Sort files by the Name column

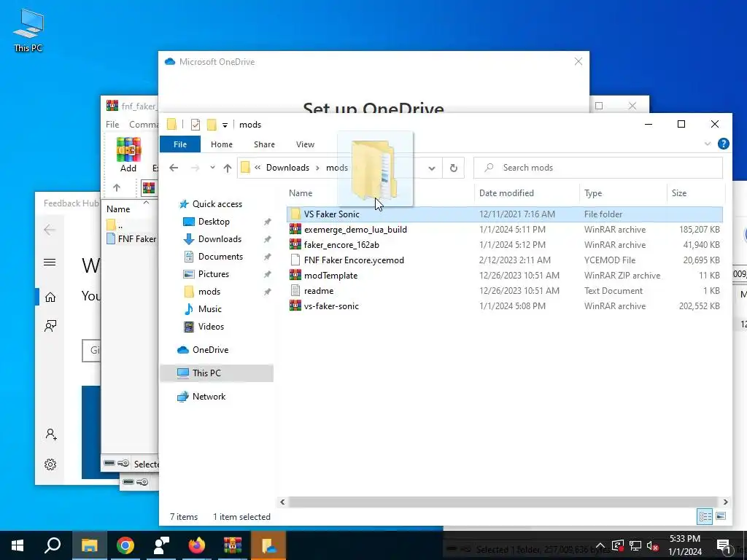[x=301, y=192]
